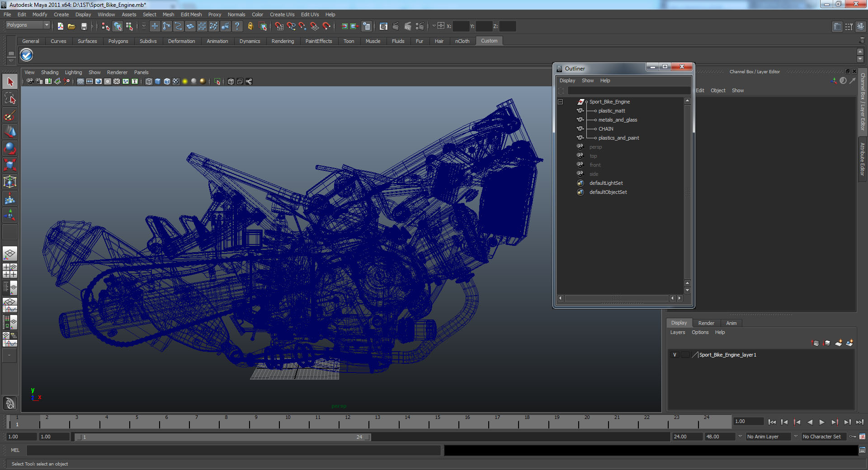Switch to Persp/Outliner layout
This screenshot has height=470, width=868.
10,288
